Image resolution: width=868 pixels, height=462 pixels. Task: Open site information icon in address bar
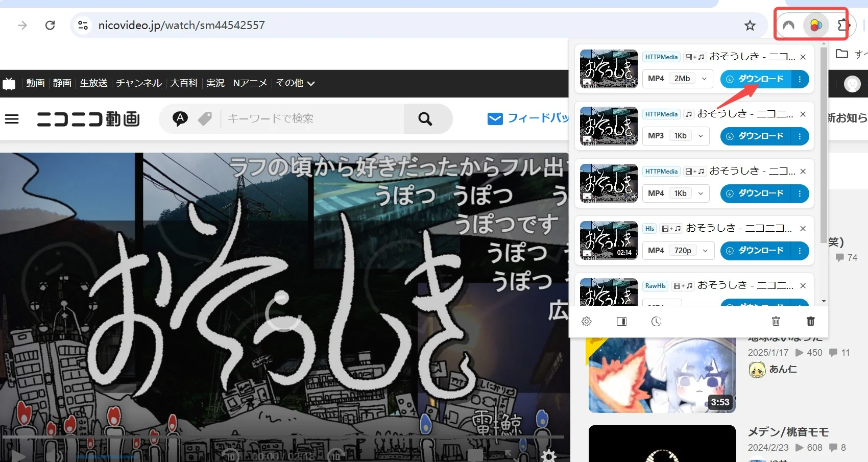tap(83, 25)
